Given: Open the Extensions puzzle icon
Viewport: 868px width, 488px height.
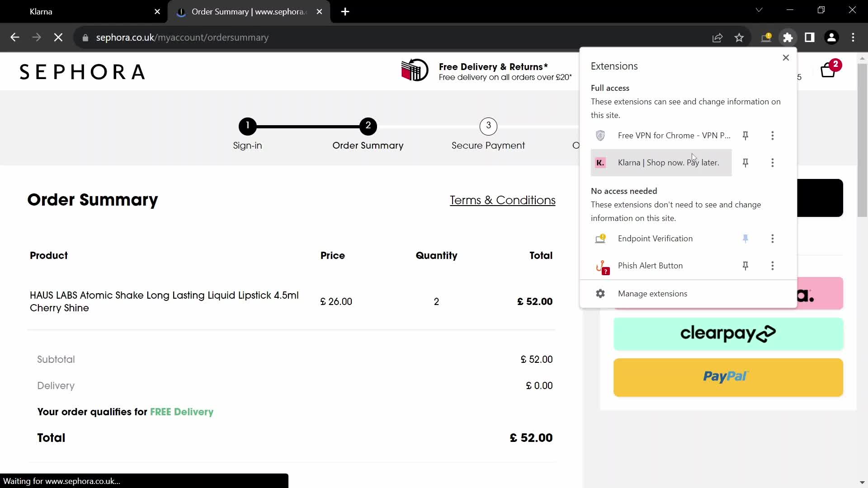Looking at the screenshot, I should tap(788, 38).
